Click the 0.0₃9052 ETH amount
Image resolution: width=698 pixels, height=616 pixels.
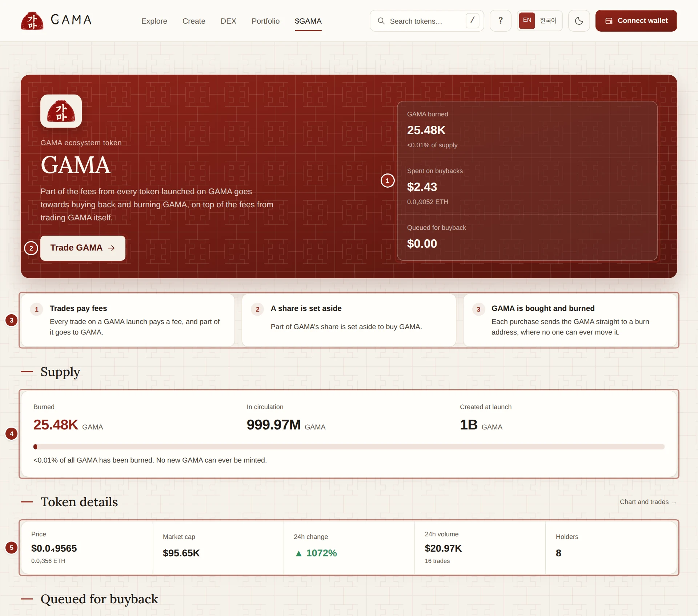pyautogui.click(x=428, y=202)
